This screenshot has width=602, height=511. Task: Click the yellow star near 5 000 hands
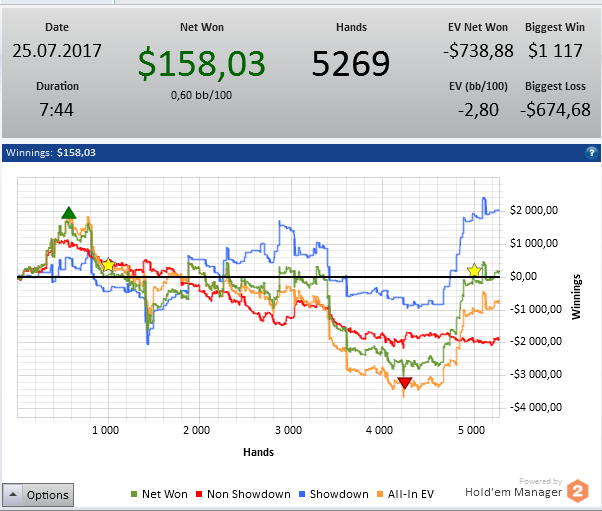(x=475, y=271)
